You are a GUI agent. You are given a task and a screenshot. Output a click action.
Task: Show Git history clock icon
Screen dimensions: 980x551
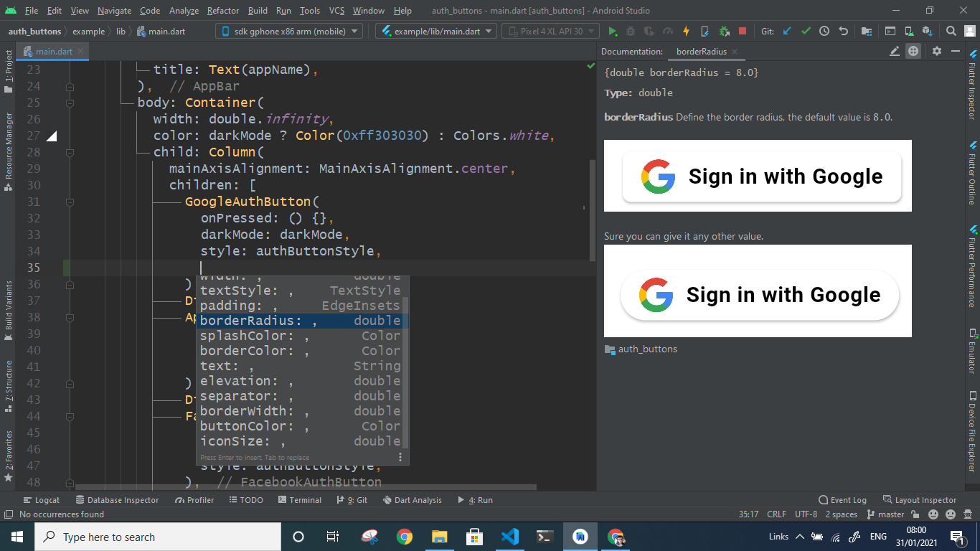click(824, 31)
